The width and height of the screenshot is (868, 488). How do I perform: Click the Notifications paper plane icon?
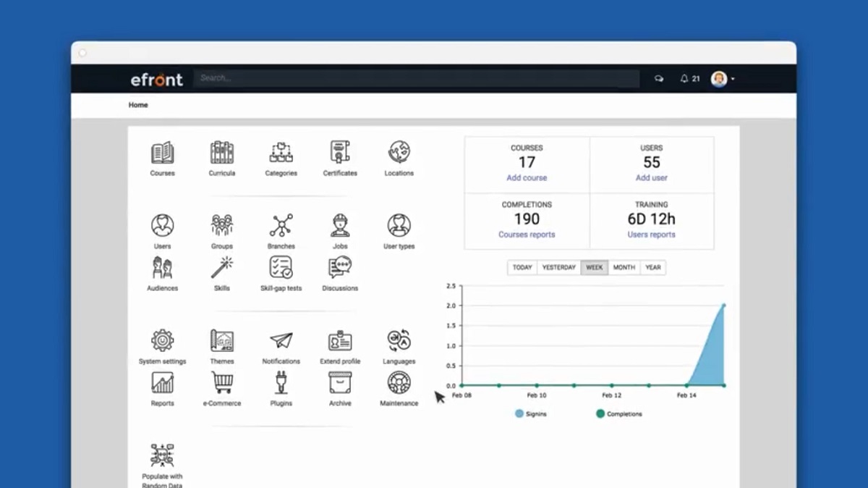point(281,340)
